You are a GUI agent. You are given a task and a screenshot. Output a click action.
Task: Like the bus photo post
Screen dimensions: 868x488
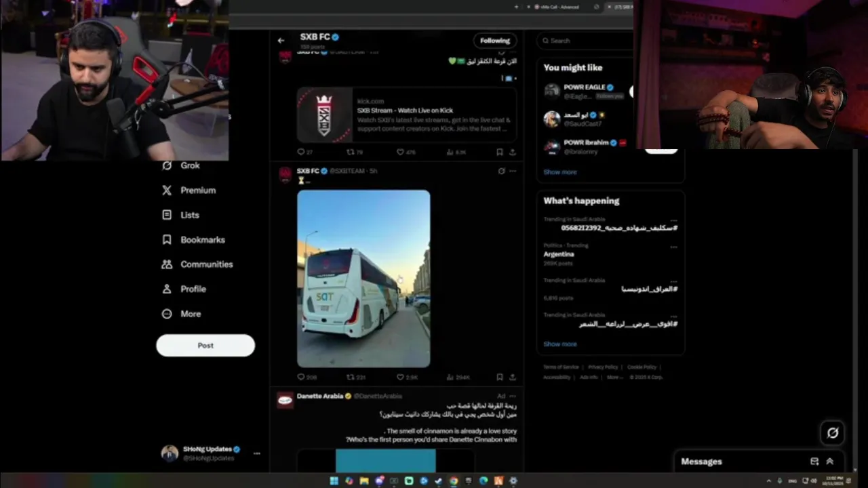[x=407, y=377]
